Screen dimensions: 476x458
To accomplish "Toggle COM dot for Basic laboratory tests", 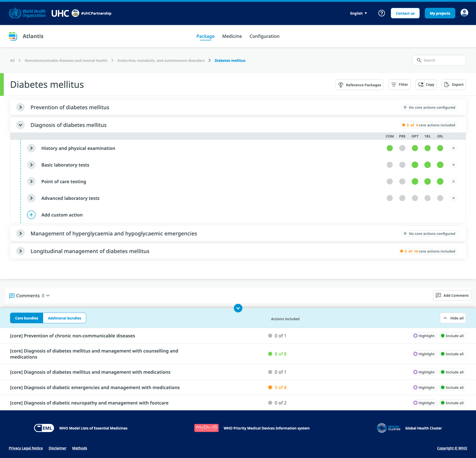I will coord(389,165).
